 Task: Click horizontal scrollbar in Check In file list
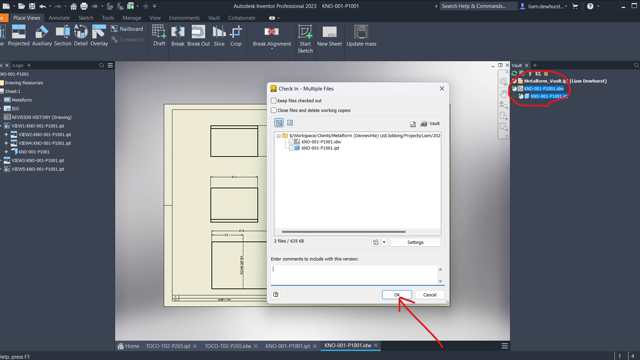tap(344, 231)
